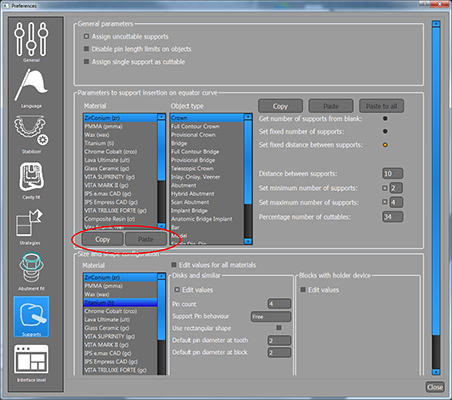The height and width of the screenshot is (400, 452).
Task: Select IPS e.max CAD in upper Material list
Action: pyautogui.click(x=120, y=194)
